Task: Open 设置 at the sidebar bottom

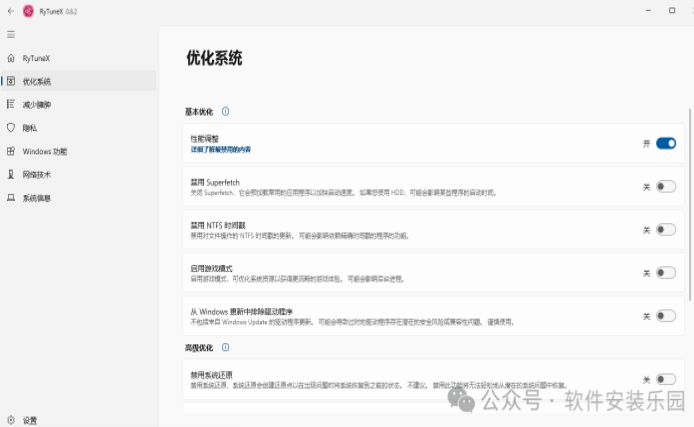Action: (30, 420)
